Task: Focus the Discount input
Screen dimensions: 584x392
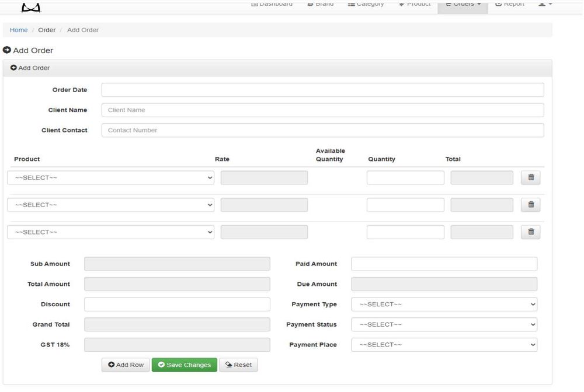Action: [x=177, y=304]
